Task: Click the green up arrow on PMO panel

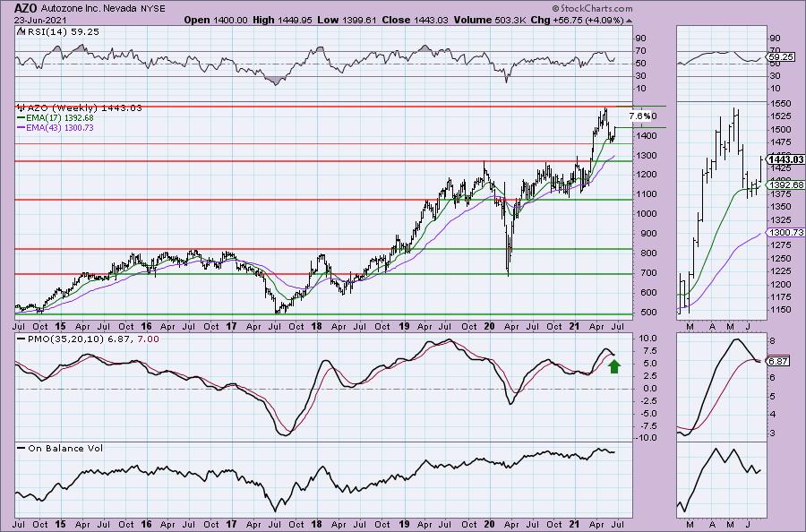Action: (614, 366)
